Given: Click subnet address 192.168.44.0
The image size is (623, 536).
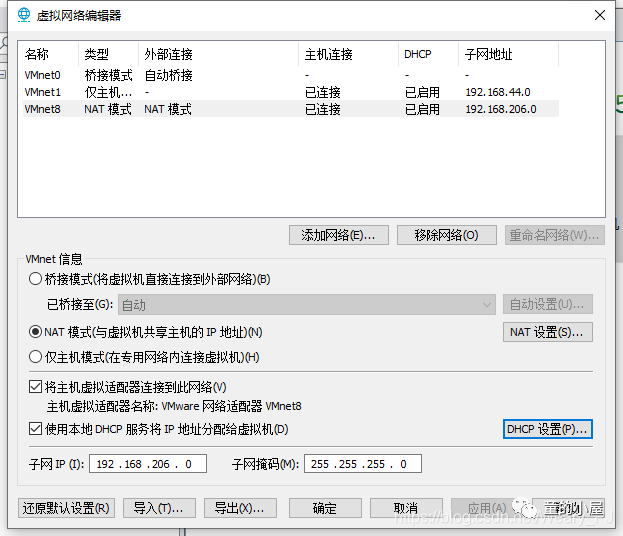Looking at the screenshot, I should 498,92.
